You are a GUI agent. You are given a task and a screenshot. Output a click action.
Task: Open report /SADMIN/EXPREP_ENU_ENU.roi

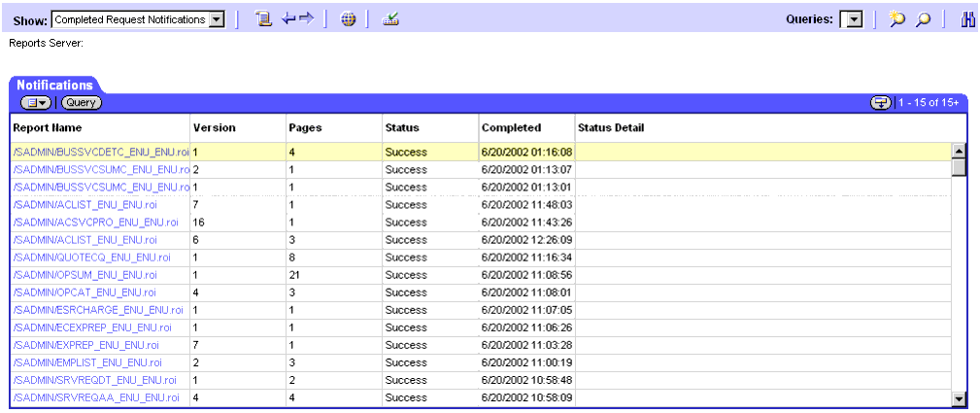point(85,345)
